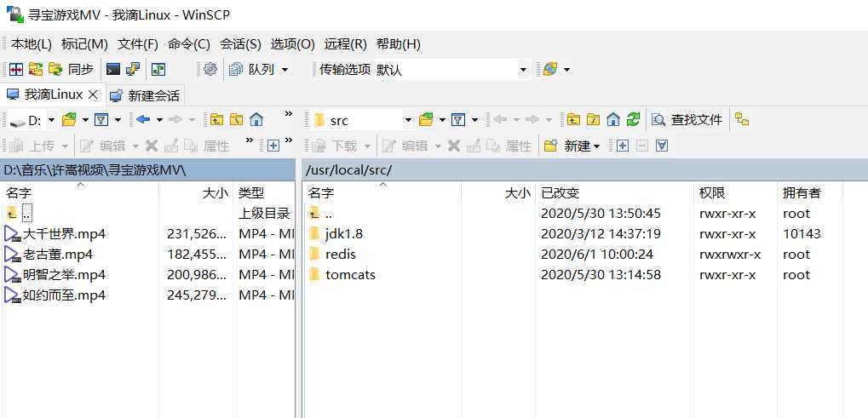Click the 同步 synchronize button
The width and height of the screenshot is (868, 418).
click(x=72, y=69)
